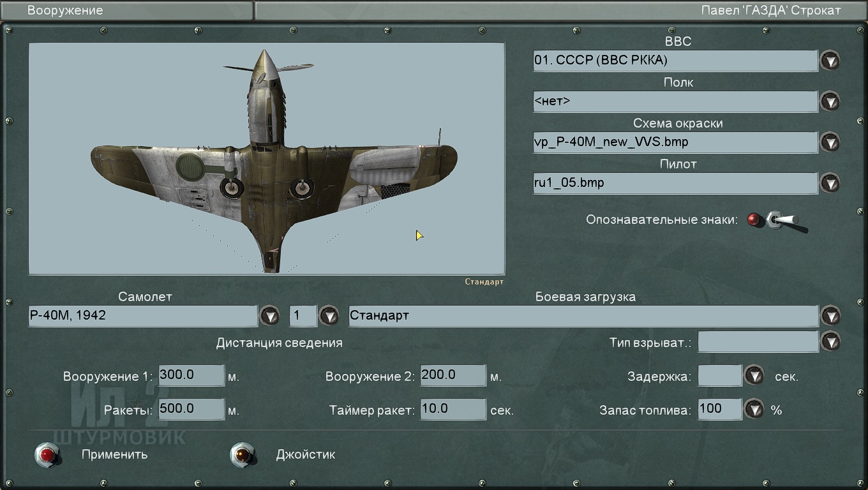The height and width of the screenshot is (490, 868).
Task: Click the empty Задержка delay field
Action: click(720, 375)
